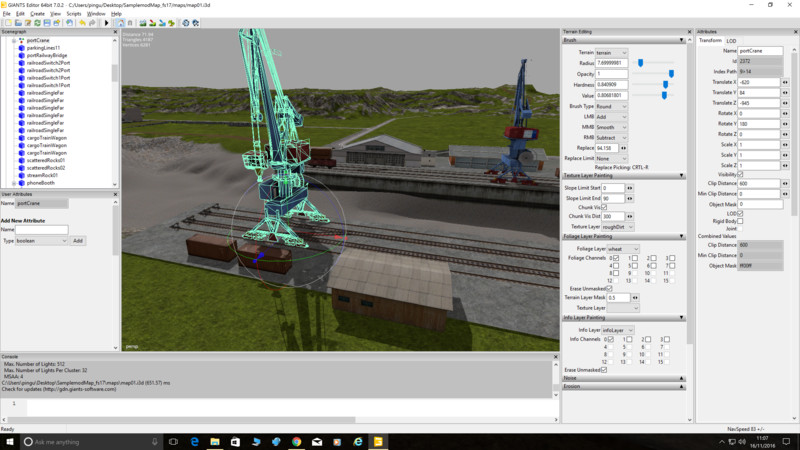The width and height of the screenshot is (800, 450).
Task: Click the Redo arrow icon
Action: pos(92,23)
